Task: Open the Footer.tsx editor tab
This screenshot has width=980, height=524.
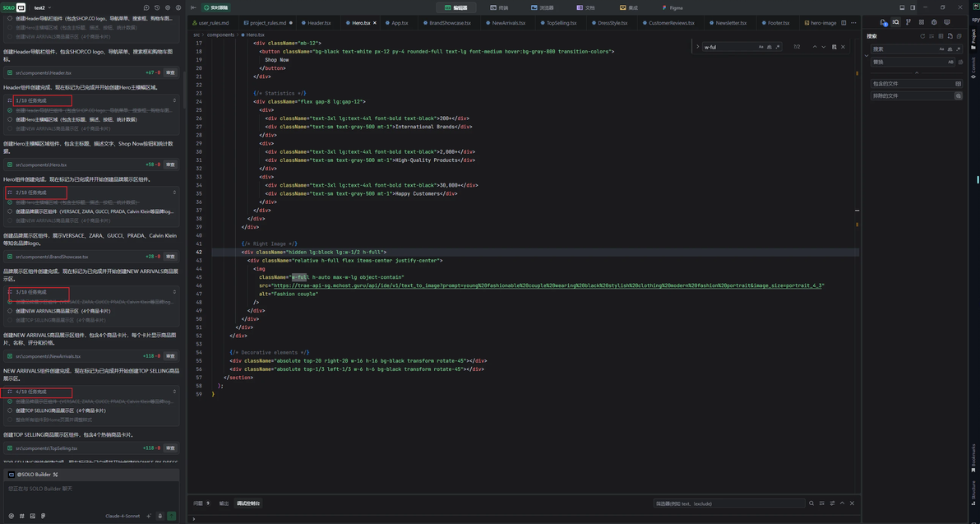Action: [x=778, y=23]
